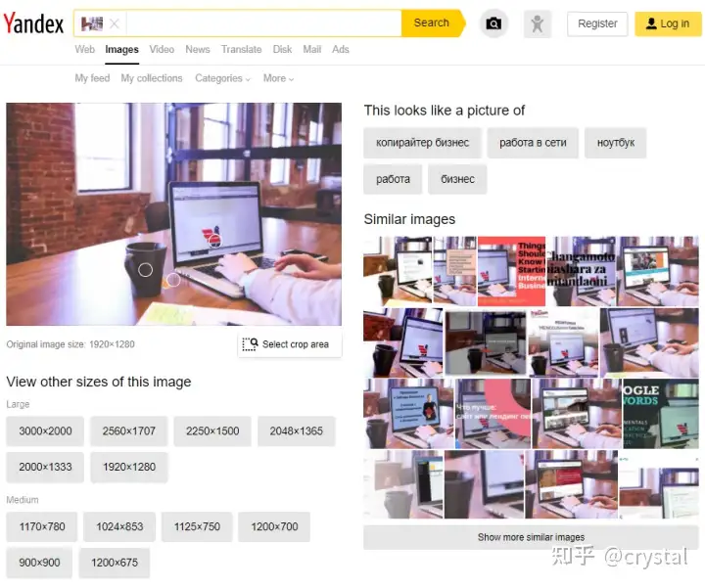Expand the Categories dropdown
The image size is (705, 588).
[x=222, y=78]
